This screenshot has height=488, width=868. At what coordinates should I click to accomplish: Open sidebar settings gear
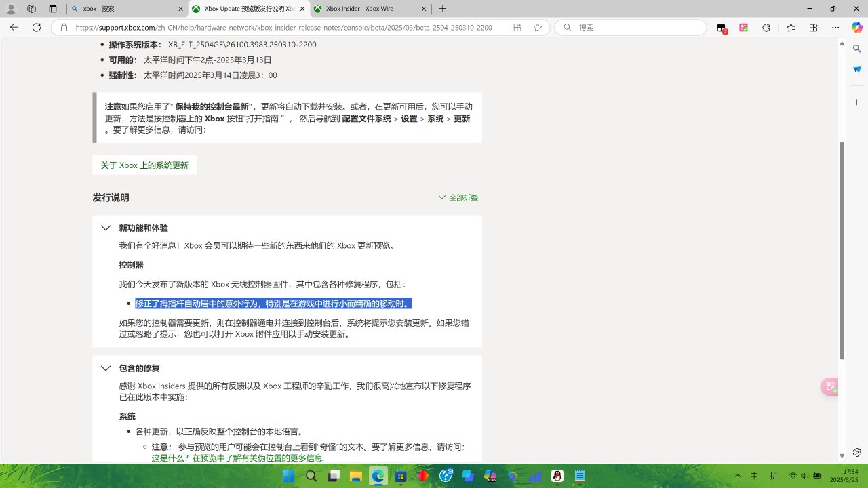tap(857, 452)
